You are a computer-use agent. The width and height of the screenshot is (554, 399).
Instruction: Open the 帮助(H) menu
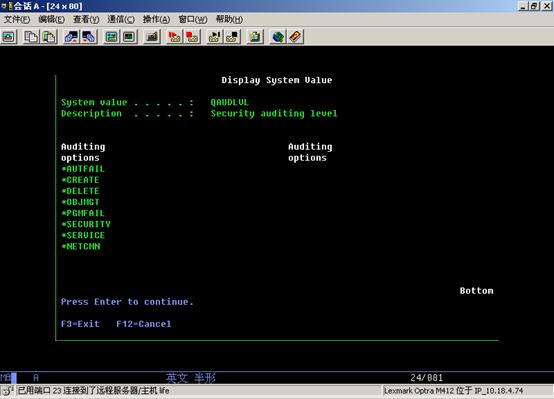[x=229, y=19]
